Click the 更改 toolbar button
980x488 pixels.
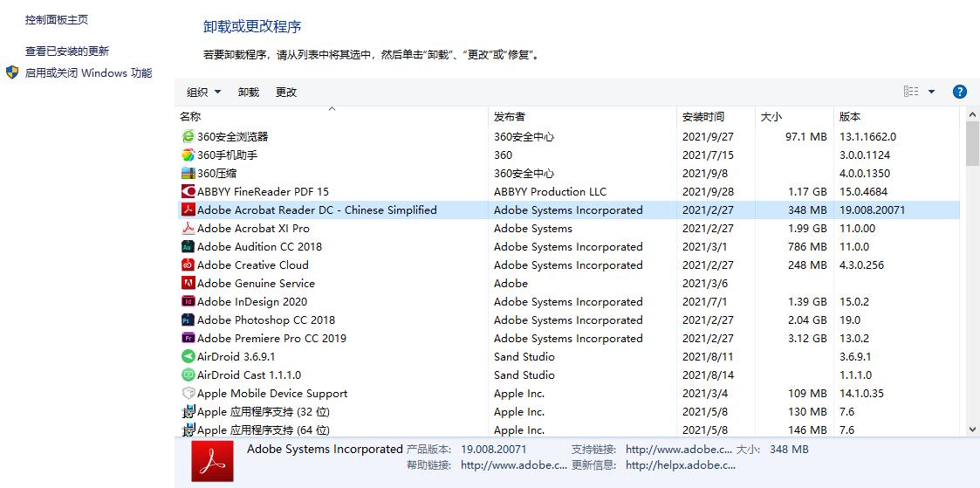pyautogui.click(x=286, y=92)
